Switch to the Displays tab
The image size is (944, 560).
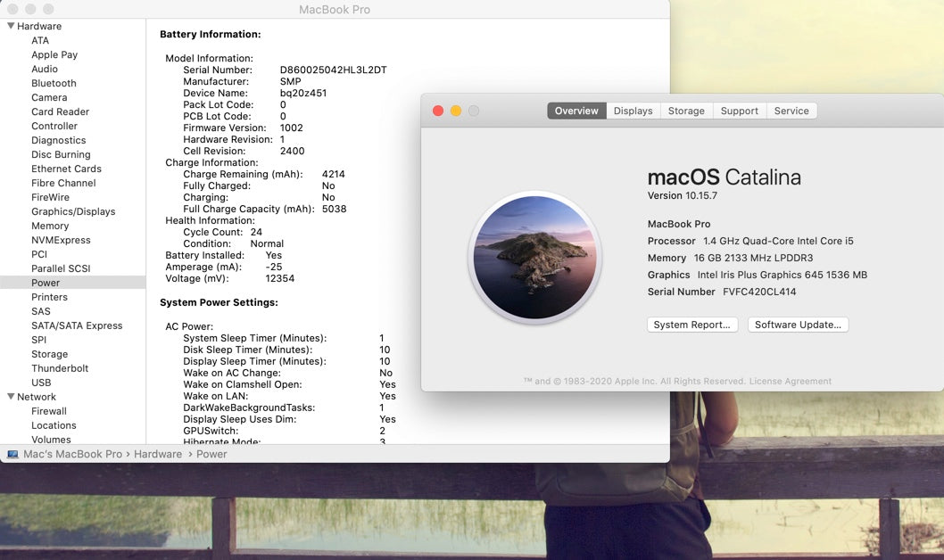tap(633, 111)
